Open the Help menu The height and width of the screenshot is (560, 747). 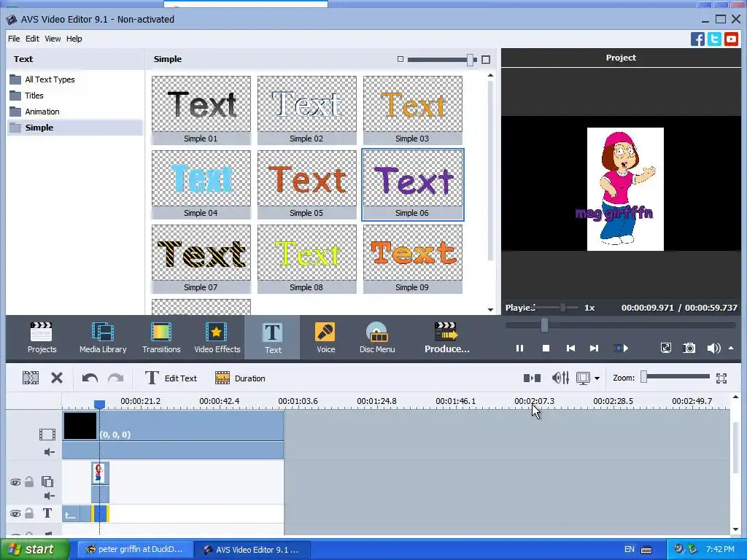tap(74, 39)
